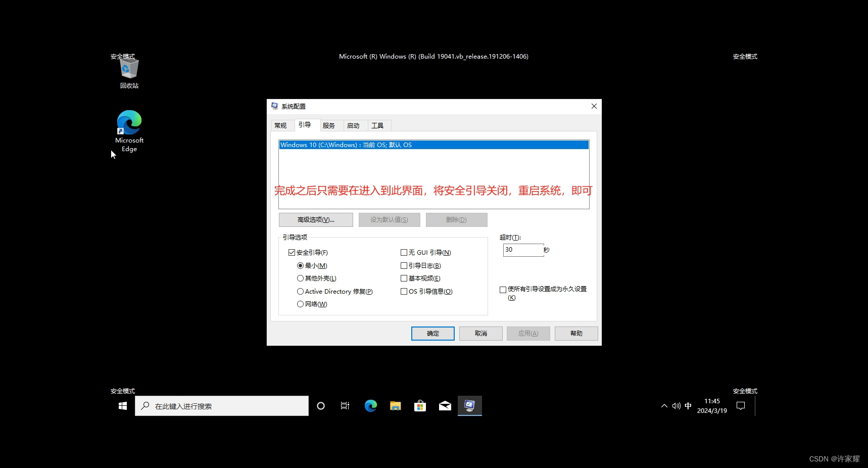Click the 取消 button
The image size is (868, 468).
tap(481, 334)
